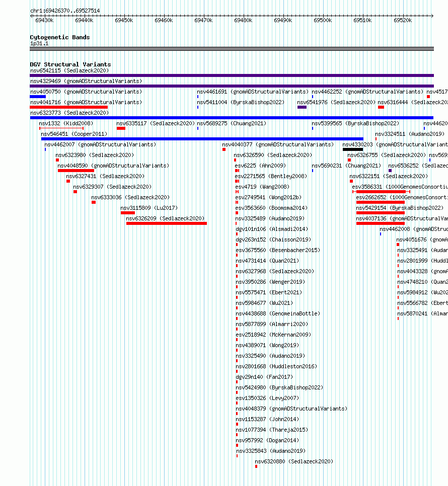Image resolution: width=448 pixels, height=486 pixels.
Task: Click the chr1:69426370..69527514 region title
Action: (65, 11)
